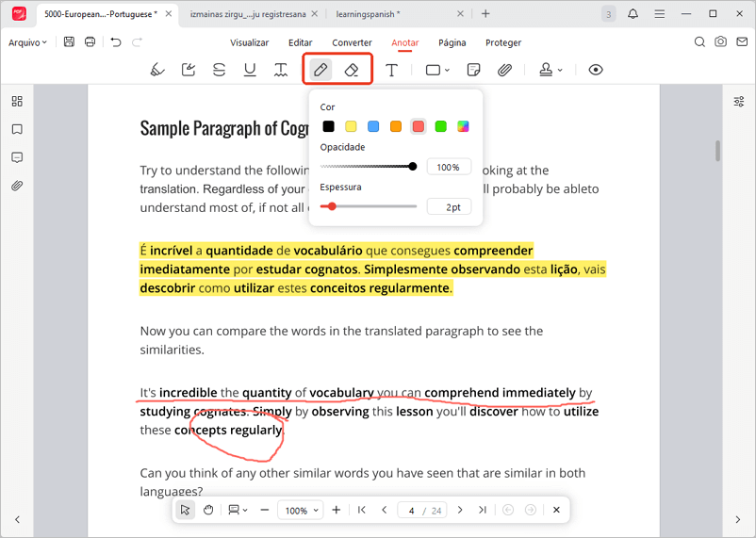Select the stamp tool icon
756x538 pixels.
click(546, 70)
